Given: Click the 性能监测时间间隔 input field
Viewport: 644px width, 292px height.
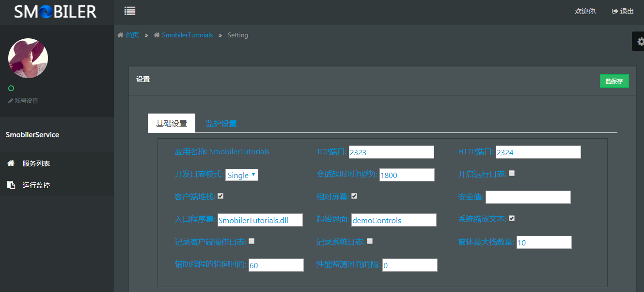Looking at the screenshot, I should (410, 265).
